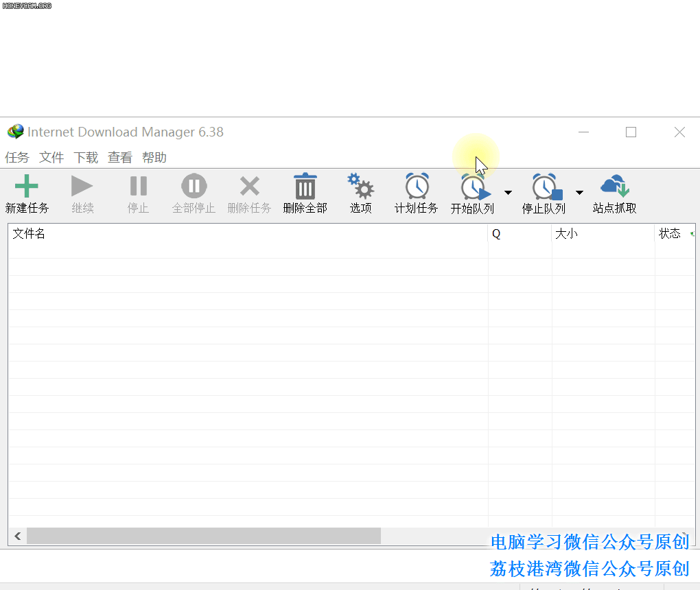Start the queue with 开始队列 icon
This screenshot has height=590, width=700.
(474, 187)
